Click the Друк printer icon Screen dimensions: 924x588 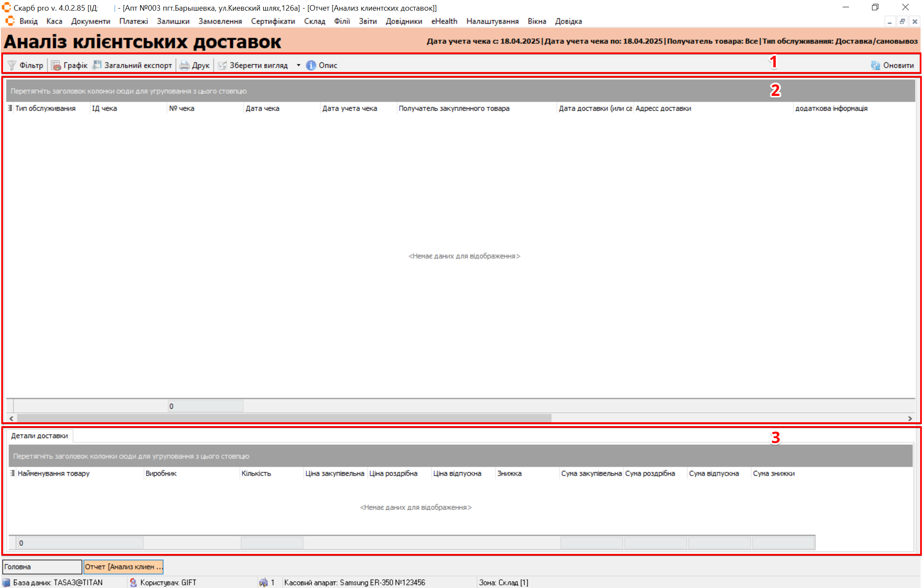[x=184, y=65]
